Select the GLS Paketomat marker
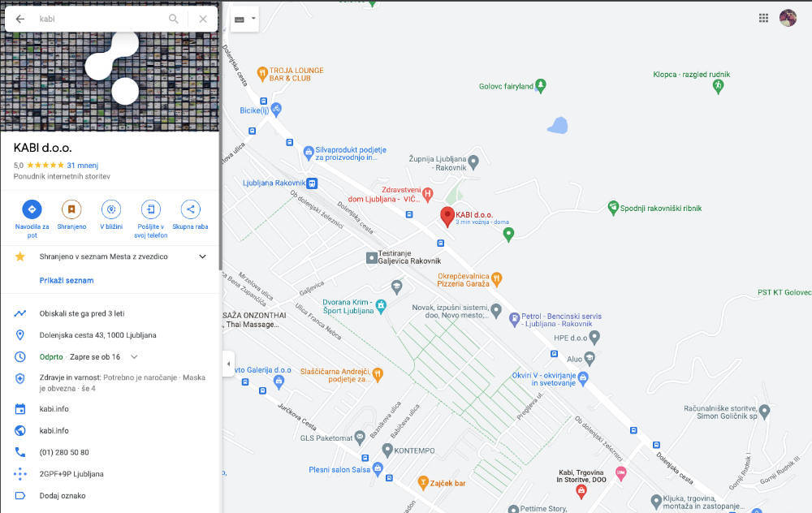 tap(360, 438)
